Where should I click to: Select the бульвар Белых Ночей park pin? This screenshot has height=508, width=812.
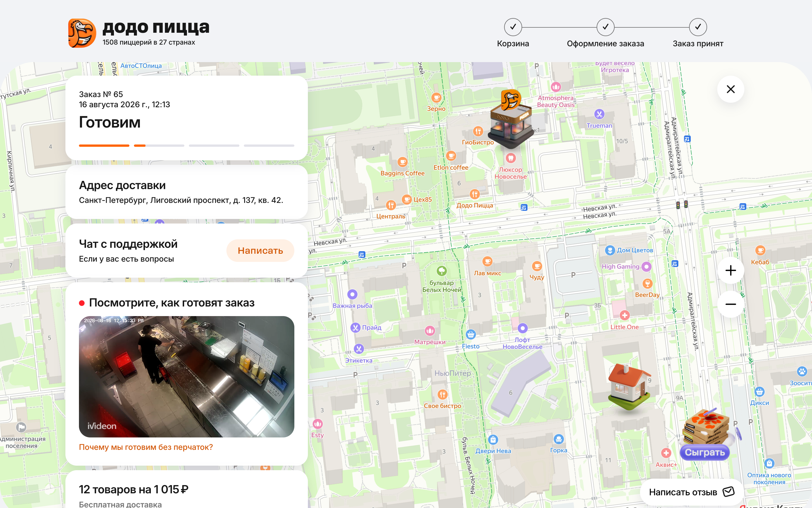coord(442,271)
